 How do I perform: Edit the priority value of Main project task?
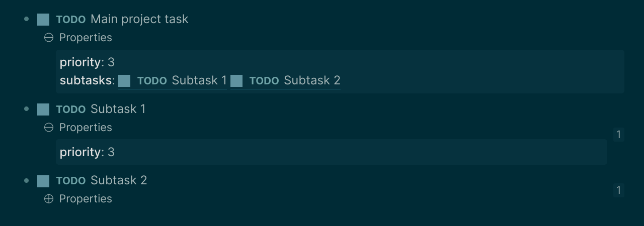click(111, 62)
